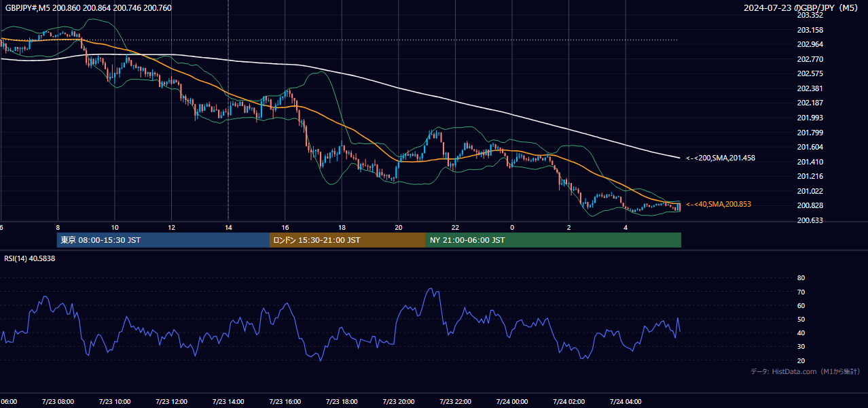This screenshot has height=408, width=868.
Task: Click price axis value 203.352
Action: click(x=810, y=15)
